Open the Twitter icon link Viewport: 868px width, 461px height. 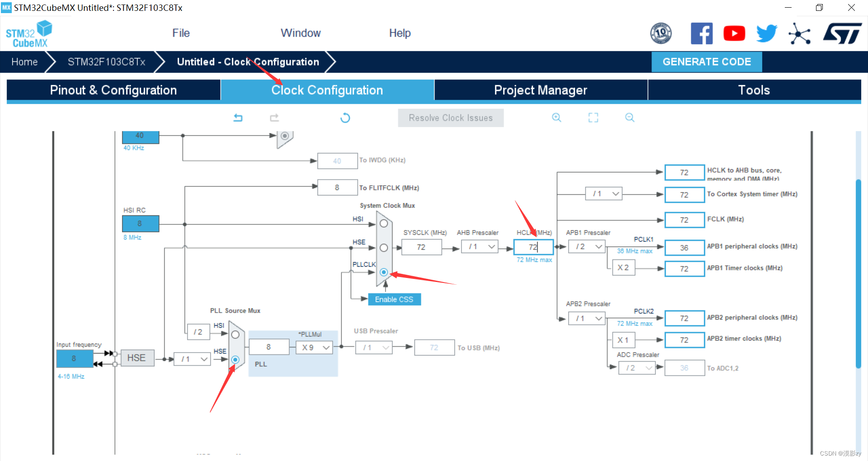(767, 33)
